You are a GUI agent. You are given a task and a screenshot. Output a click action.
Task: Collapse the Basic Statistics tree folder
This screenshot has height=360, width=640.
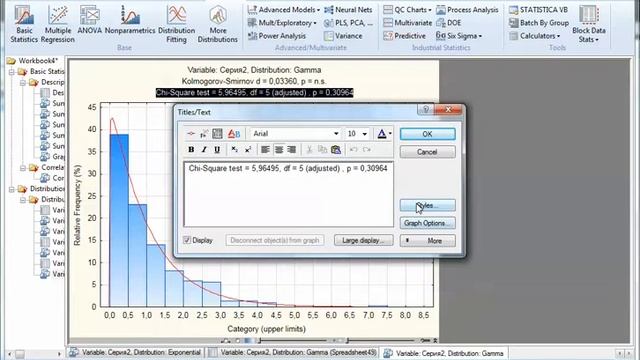(12, 72)
